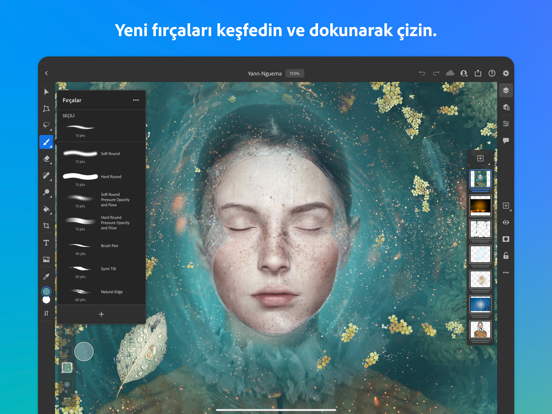Viewport: 552px width, 414px height.
Task: Select the fifth layer with beige shape
Action: [x=480, y=279]
